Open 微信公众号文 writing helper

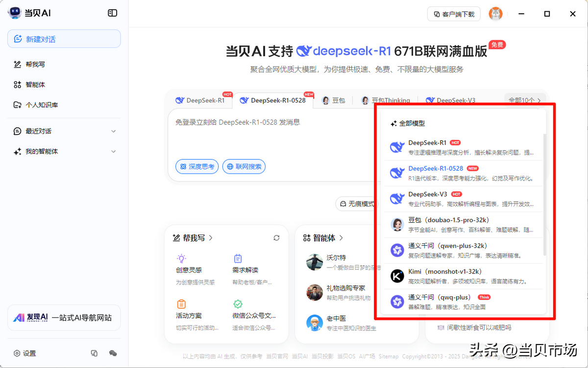(254, 315)
